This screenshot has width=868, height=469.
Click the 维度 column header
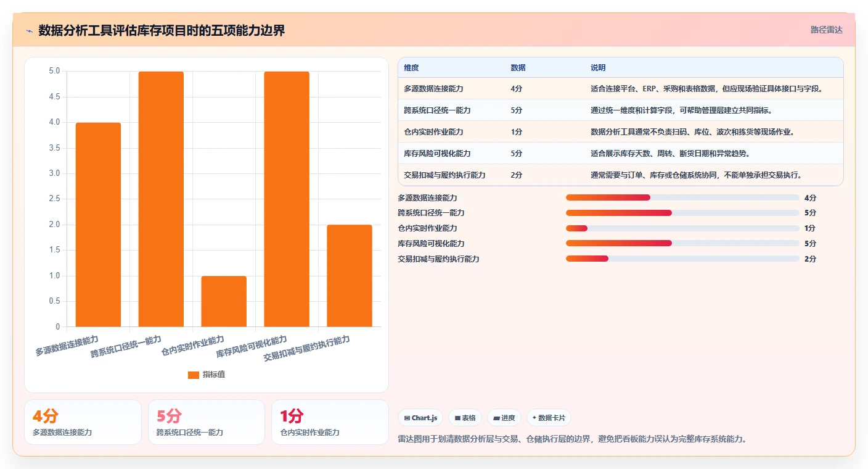[x=411, y=68]
